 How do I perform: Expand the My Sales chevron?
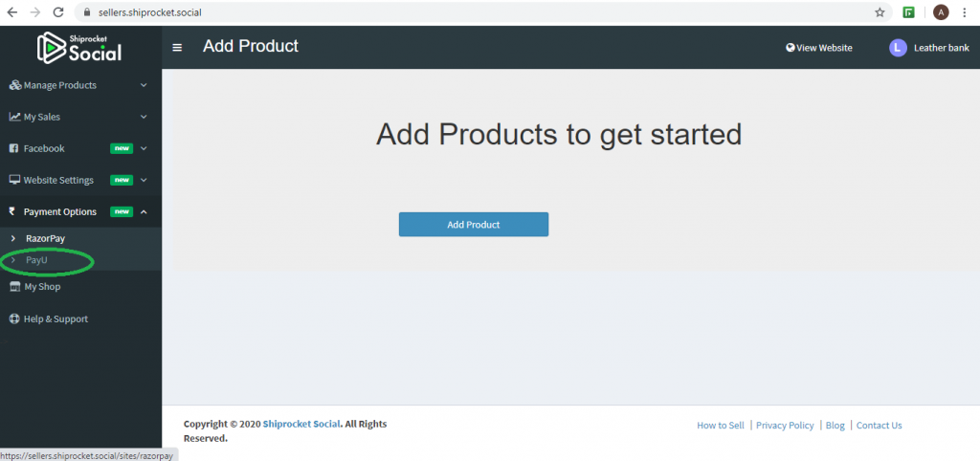(x=144, y=117)
